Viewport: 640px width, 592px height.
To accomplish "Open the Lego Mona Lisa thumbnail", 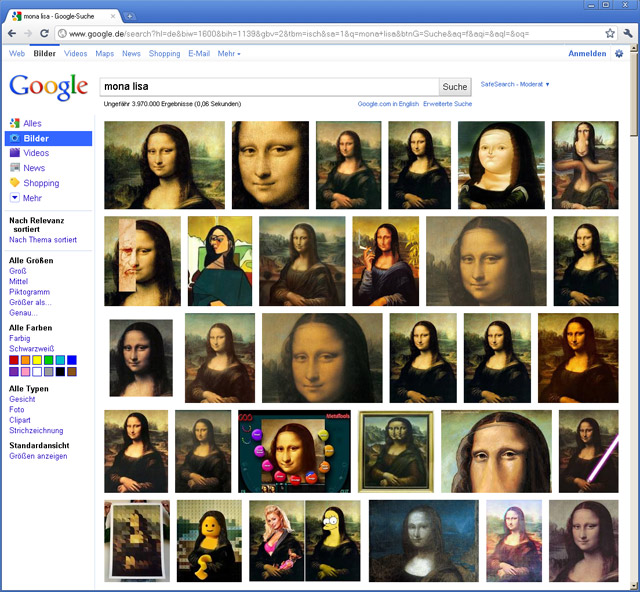I will point(209,541).
